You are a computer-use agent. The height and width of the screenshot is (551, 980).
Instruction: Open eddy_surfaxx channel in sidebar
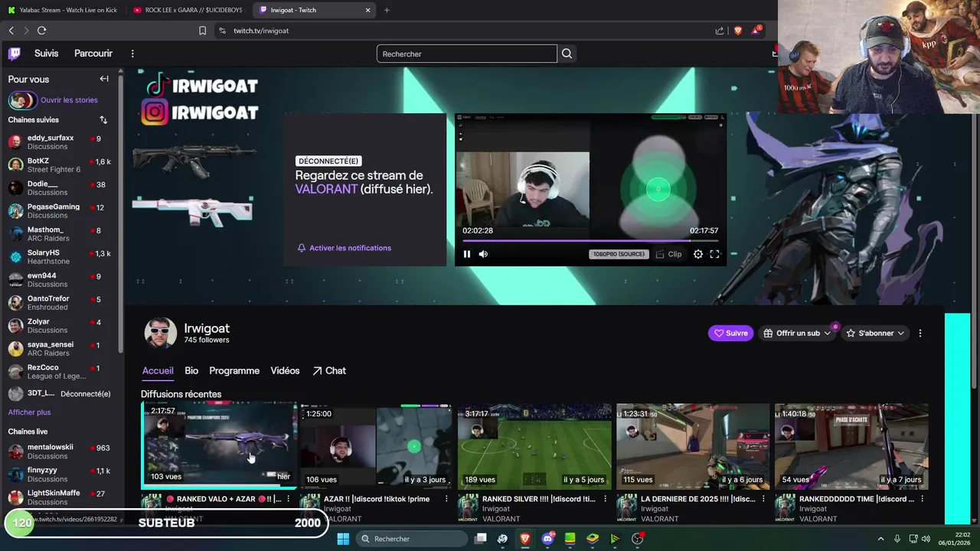[x=60, y=142]
